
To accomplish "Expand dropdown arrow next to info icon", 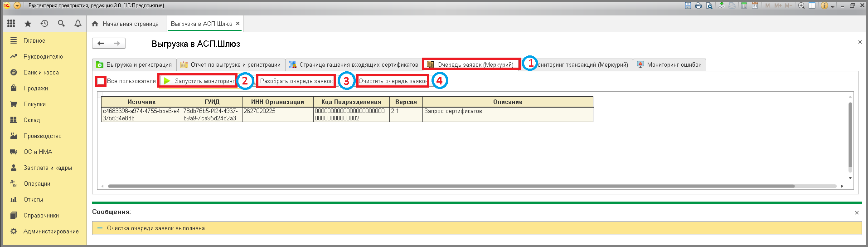I will (833, 6).
